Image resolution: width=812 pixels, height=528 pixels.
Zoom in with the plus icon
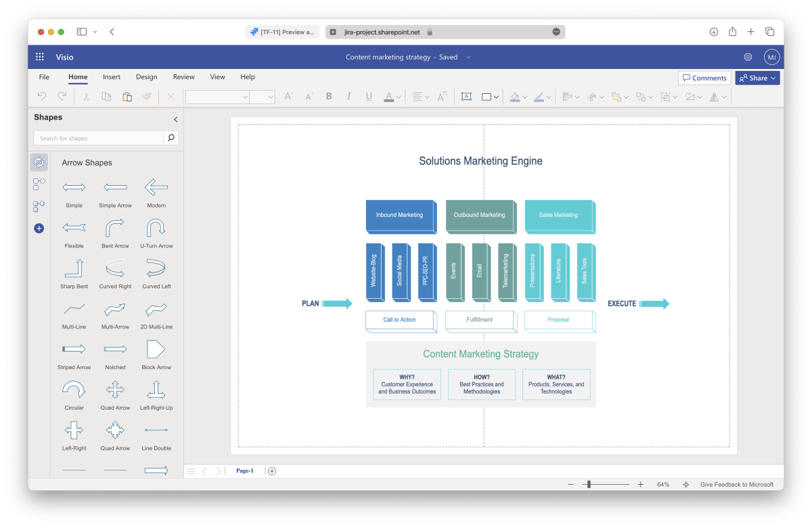coord(641,485)
